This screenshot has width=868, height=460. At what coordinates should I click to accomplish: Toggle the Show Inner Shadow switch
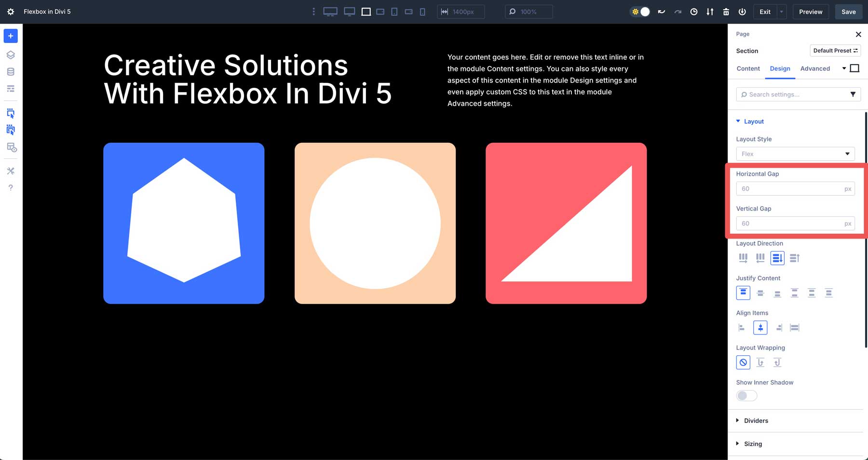[x=746, y=395]
